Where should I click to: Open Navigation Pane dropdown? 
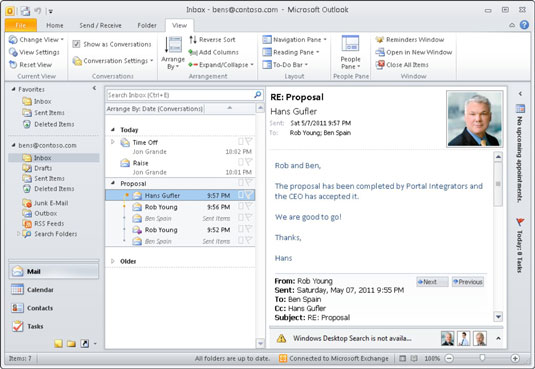(294, 40)
